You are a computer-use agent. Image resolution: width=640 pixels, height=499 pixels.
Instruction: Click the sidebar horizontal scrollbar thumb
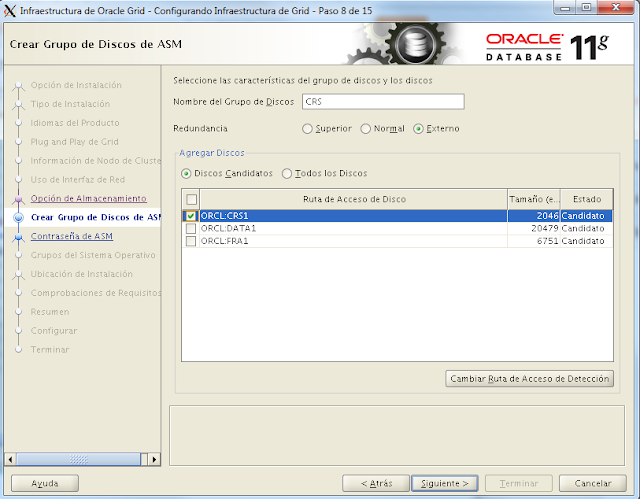point(79,459)
